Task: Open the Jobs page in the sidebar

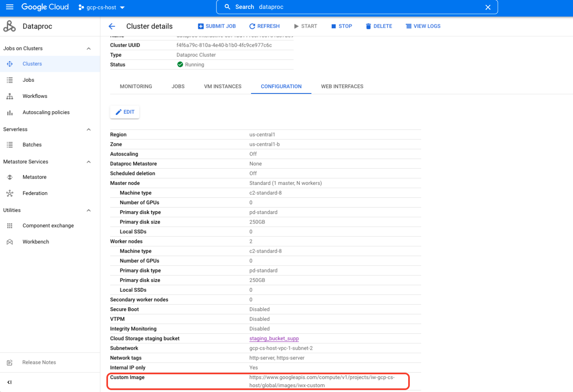Action: point(28,80)
